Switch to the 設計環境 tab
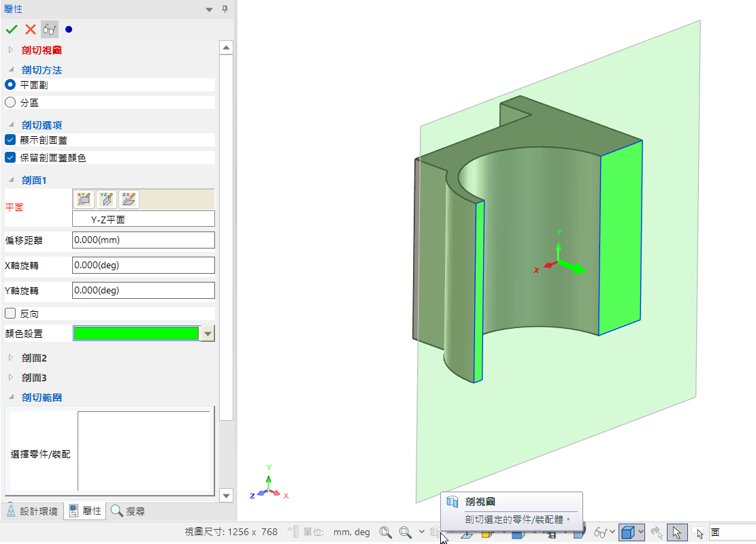 [33, 510]
